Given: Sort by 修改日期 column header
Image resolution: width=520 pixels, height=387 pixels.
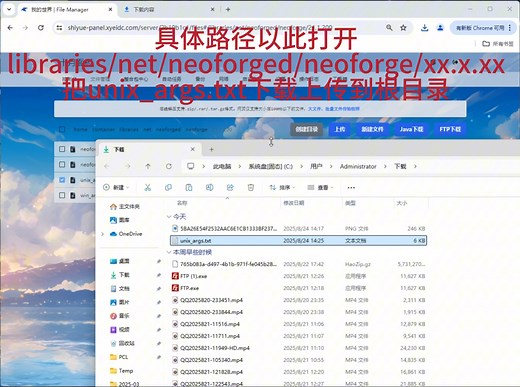Looking at the screenshot, I should [294, 203].
